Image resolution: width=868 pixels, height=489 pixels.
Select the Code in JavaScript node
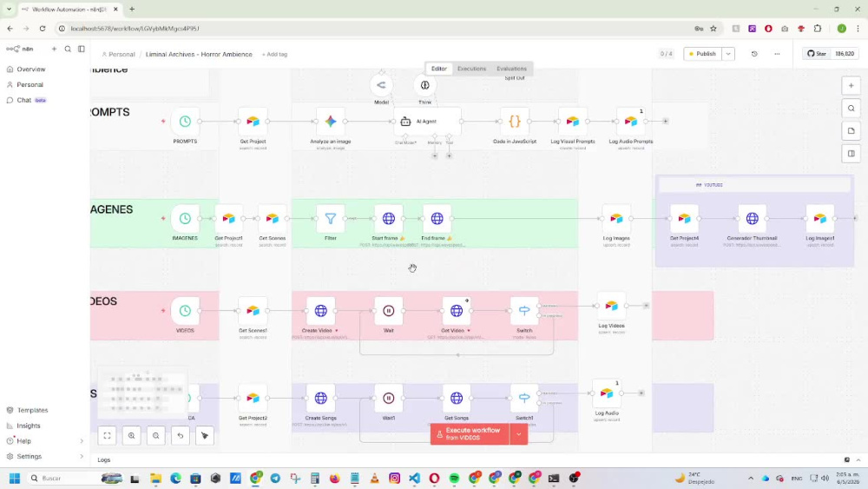pos(515,122)
